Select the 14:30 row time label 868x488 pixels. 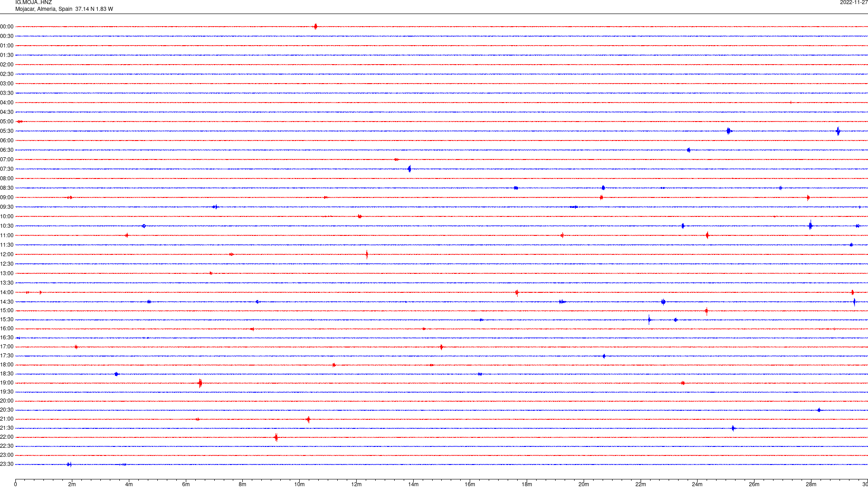click(7, 302)
